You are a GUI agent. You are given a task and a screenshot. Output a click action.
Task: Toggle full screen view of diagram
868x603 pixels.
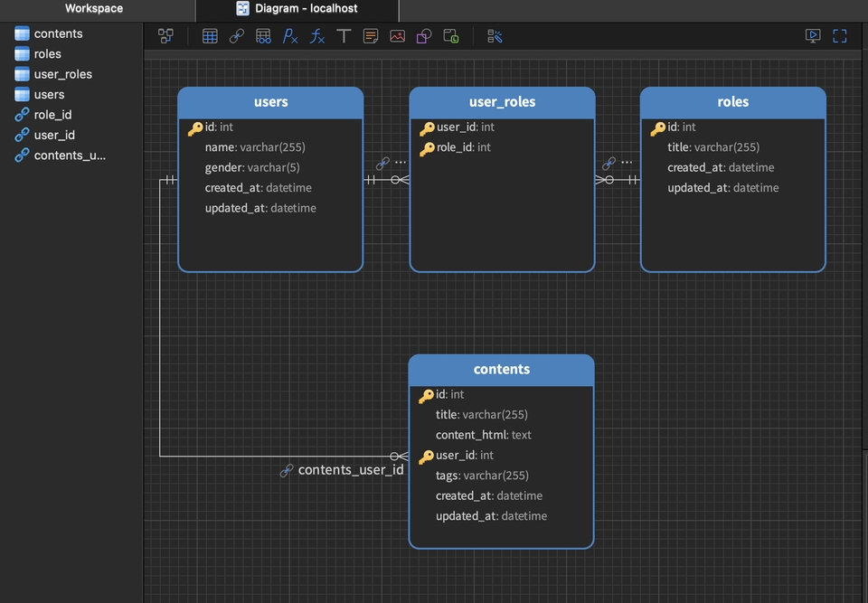840,36
